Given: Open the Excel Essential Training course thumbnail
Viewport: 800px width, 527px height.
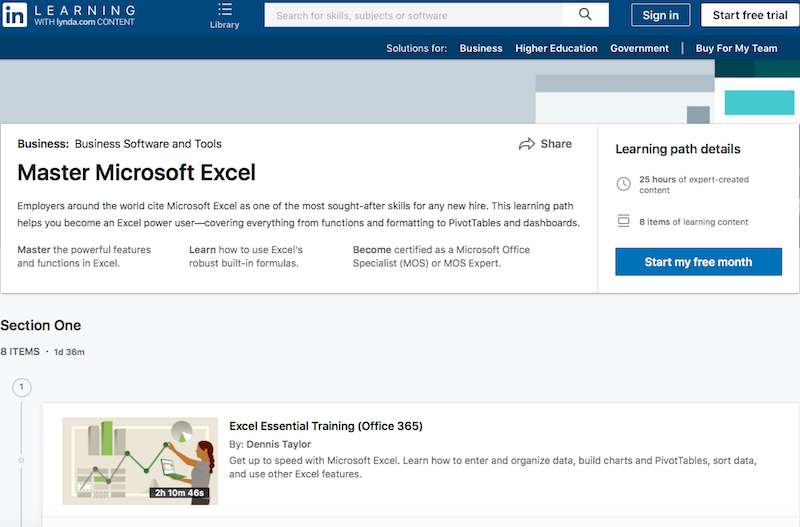Looking at the screenshot, I should pyautogui.click(x=140, y=461).
